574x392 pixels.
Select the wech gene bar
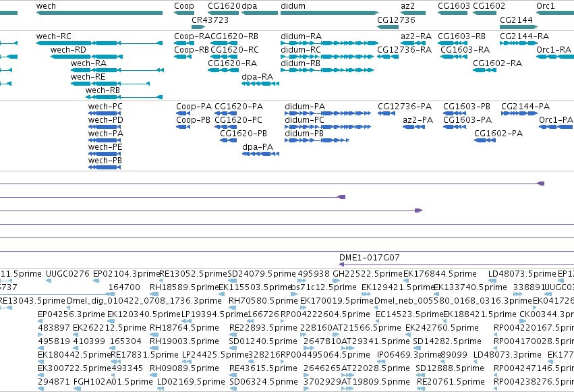tap(99, 13)
